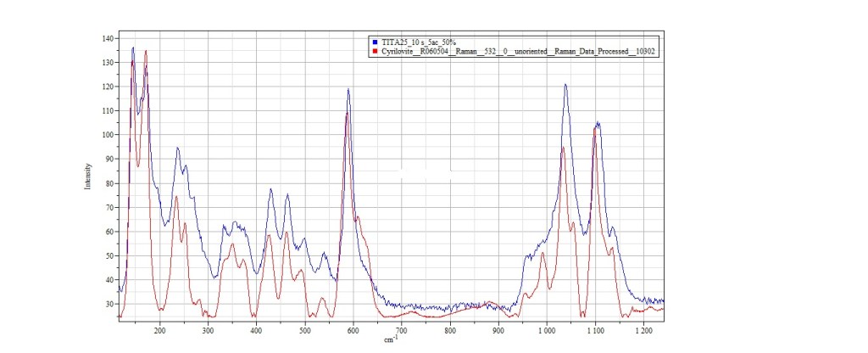This screenshot has height=353, width=868.
Task: Click the red peak apex near 1100 cm-1
Action: pos(594,129)
